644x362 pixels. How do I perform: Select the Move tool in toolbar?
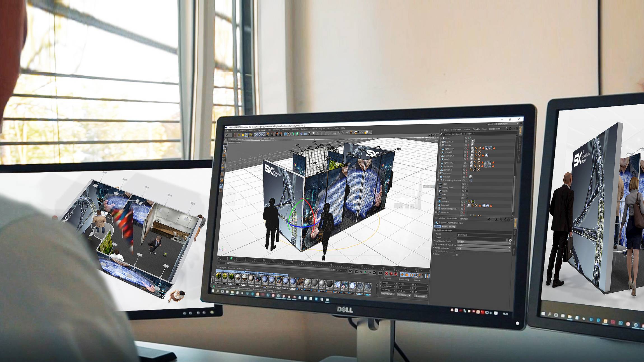(239, 135)
